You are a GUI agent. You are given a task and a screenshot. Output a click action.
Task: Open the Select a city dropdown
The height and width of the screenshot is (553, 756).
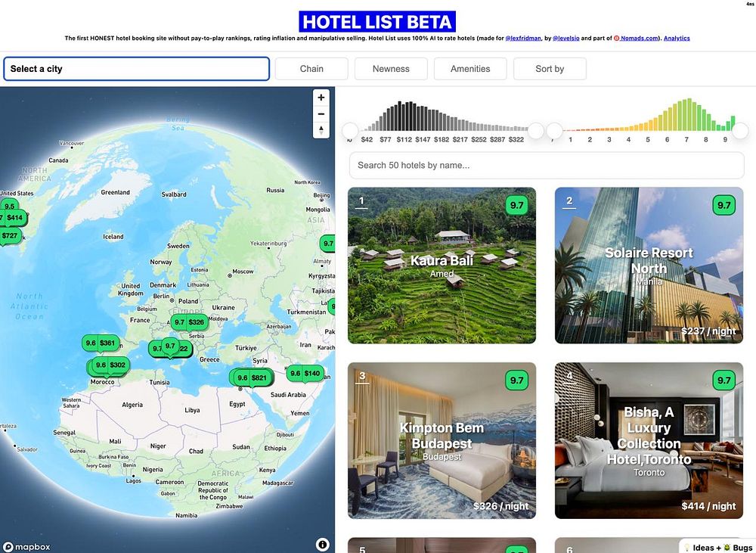pos(136,69)
